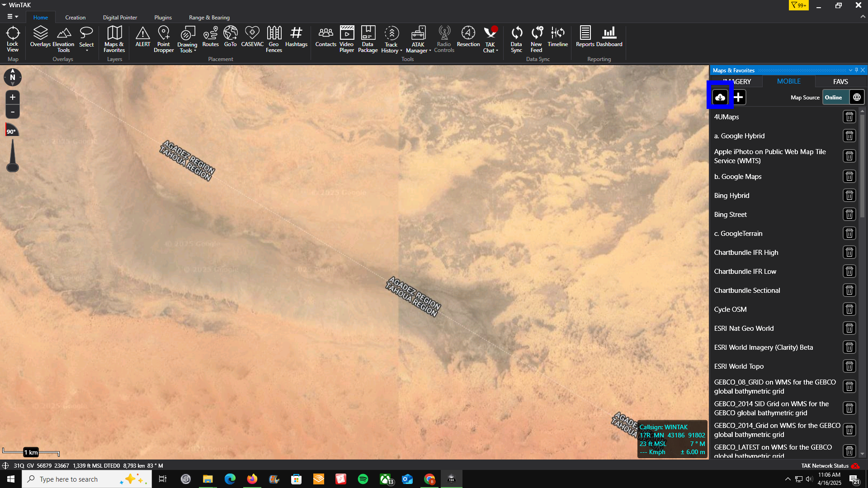Image resolution: width=868 pixels, height=488 pixels.
Task: Open the Dashboard
Action: (609, 37)
